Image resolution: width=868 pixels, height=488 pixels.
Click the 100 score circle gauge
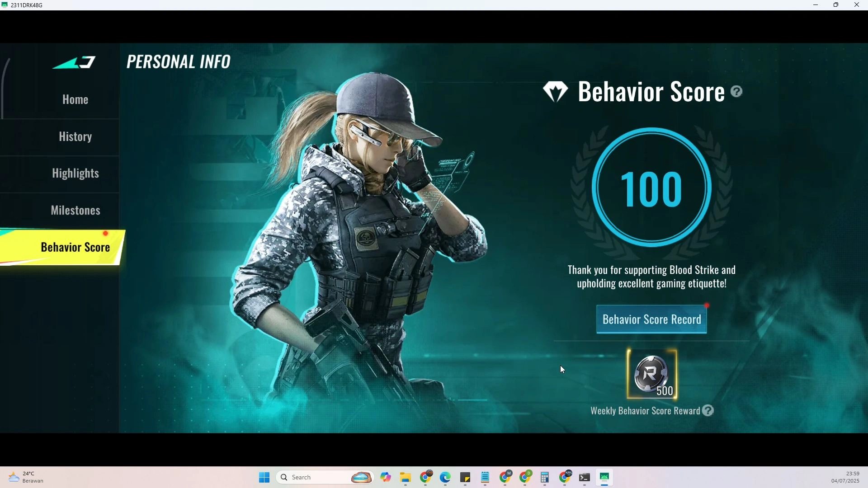[651, 188]
